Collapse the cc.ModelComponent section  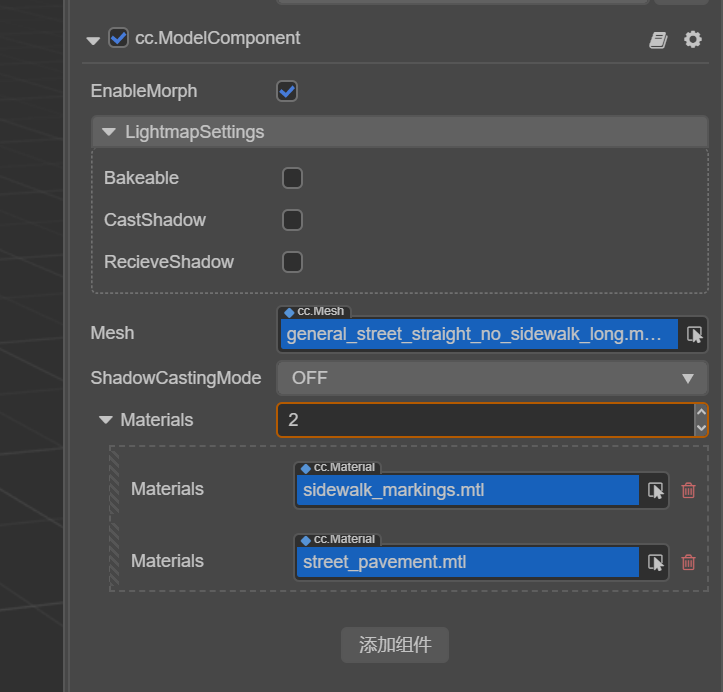[93, 40]
